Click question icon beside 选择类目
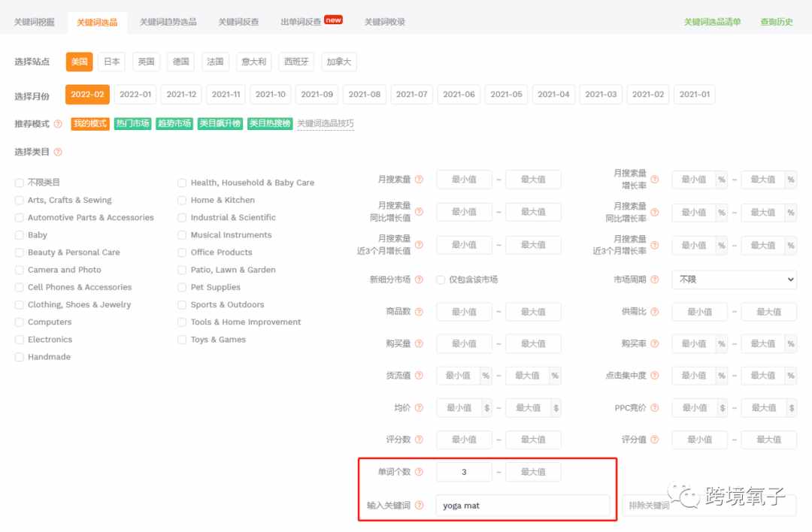Viewport: 812px width, 532px height. coord(58,152)
